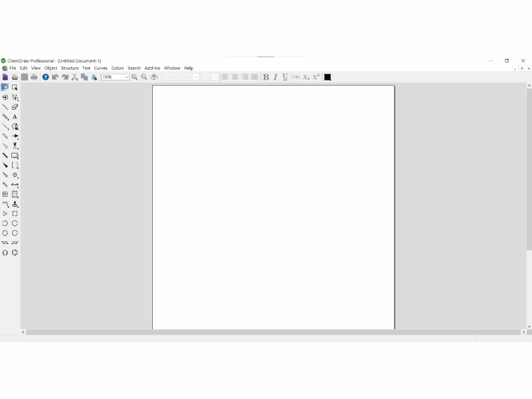Image resolution: width=532 pixels, height=399 pixels.
Task: Select the Arrow tool
Action: pyautogui.click(x=15, y=136)
